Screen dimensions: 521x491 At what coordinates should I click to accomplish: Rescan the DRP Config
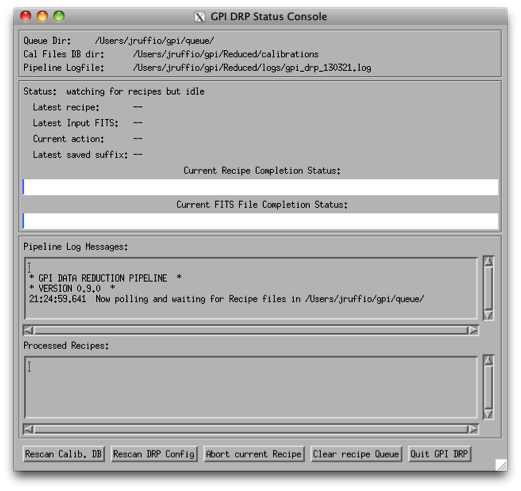tap(154, 454)
